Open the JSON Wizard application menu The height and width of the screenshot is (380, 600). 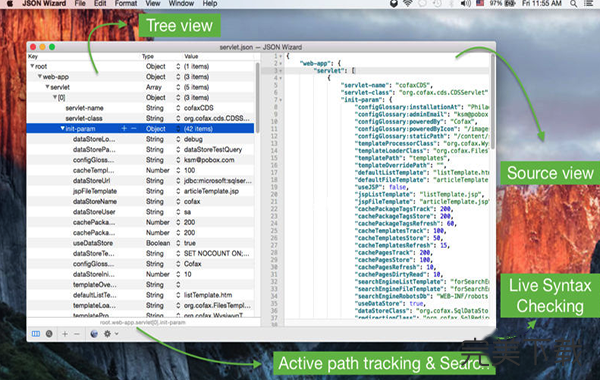click(x=44, y=3)
